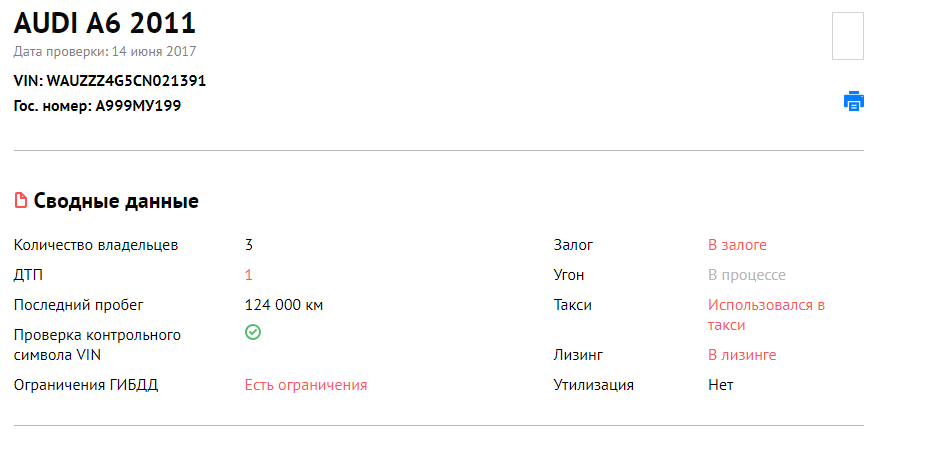The image size is (938, 450).
Task: Click the red ДТП count value 1
Action: coord(249,275)
